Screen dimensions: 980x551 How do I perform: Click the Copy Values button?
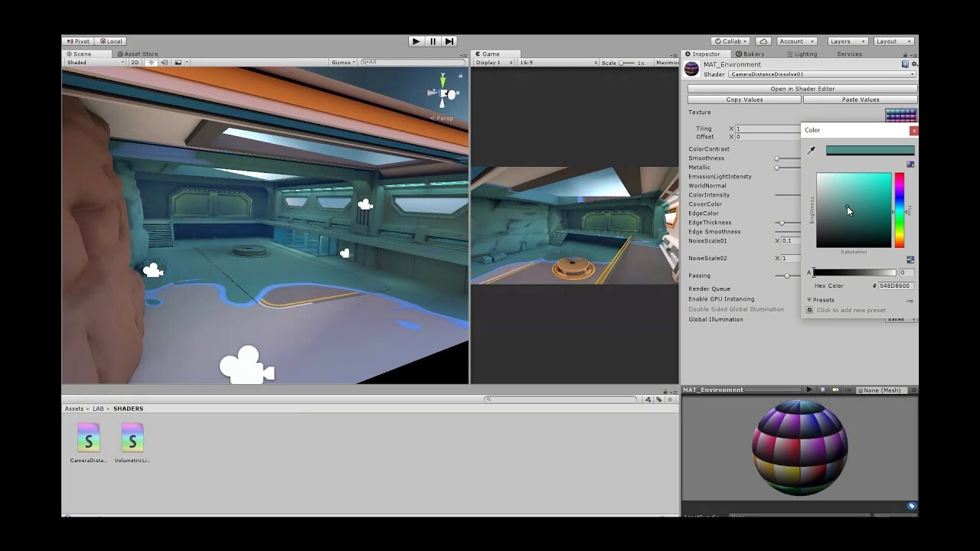point(743,99)
